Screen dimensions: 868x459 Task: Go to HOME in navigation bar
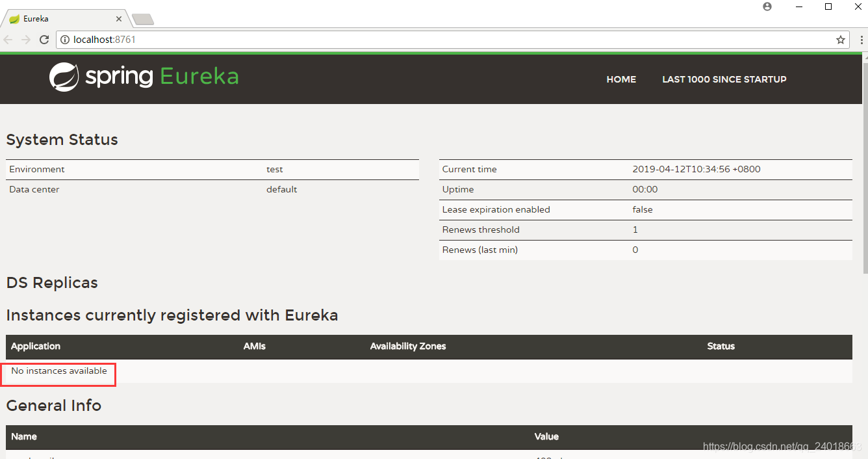click(x=621, y=79)
